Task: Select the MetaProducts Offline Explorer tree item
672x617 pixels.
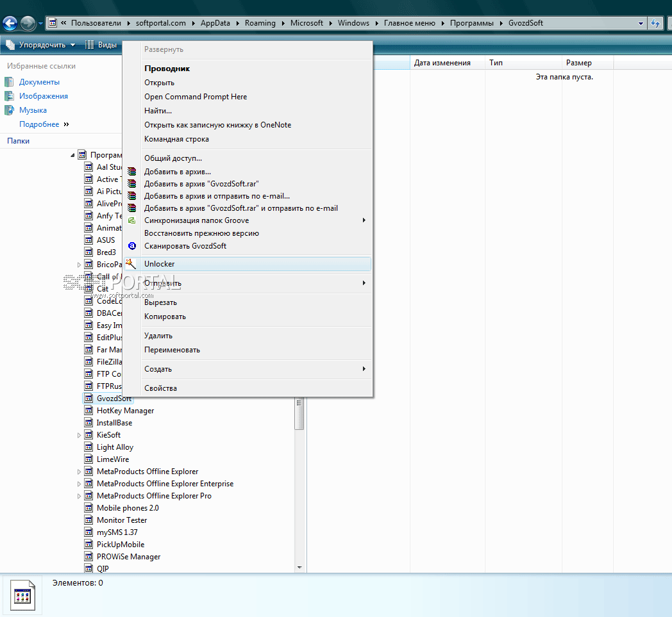Action: point(147,472)
